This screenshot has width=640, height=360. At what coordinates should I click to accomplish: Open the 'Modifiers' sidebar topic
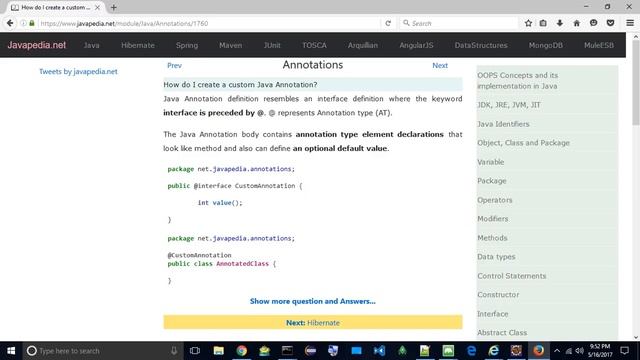point(493,219)
